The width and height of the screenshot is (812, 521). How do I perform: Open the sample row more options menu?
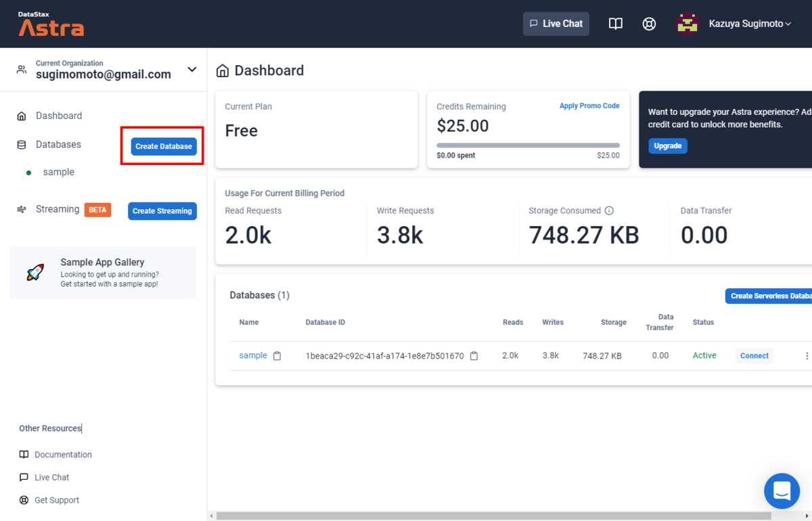[807, 356]
